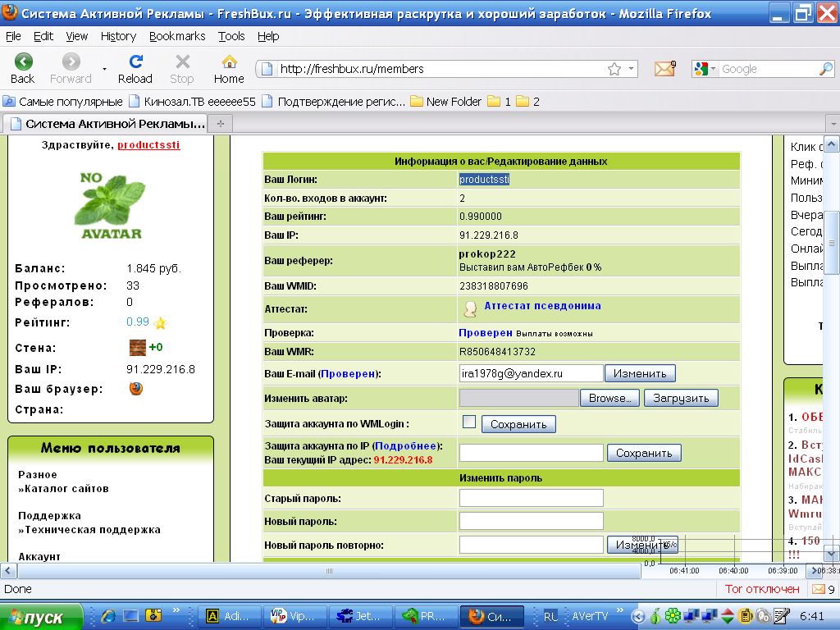This screenshot has height=630, width=840.
Task: Switch to the Jet... taskbar window
Action: pos(361,616)
